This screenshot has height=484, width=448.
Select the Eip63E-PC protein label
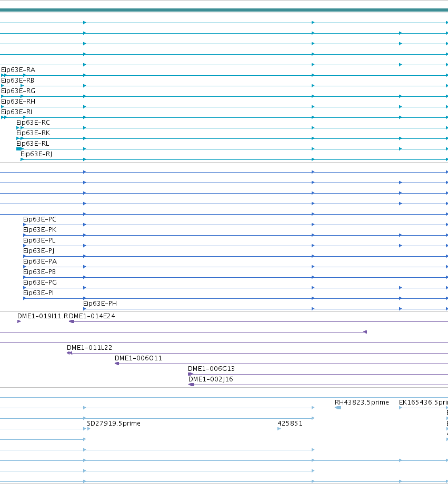tap(39, 219)
